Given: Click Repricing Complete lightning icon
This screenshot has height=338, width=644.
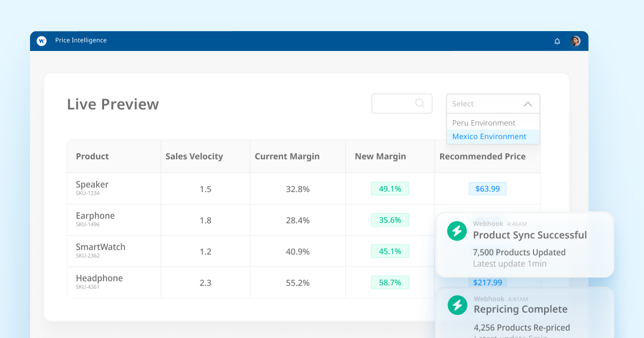Looking at the screenshot, I should (457, 305).
